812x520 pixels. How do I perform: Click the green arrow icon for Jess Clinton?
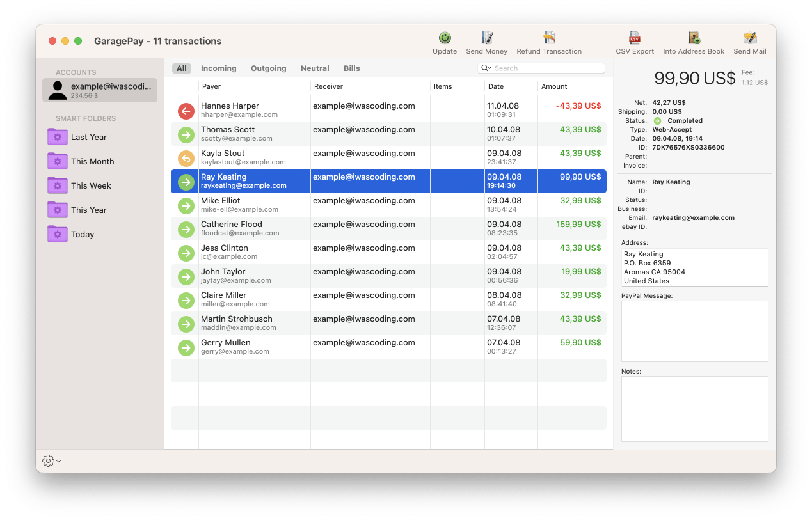coord(186,253)
